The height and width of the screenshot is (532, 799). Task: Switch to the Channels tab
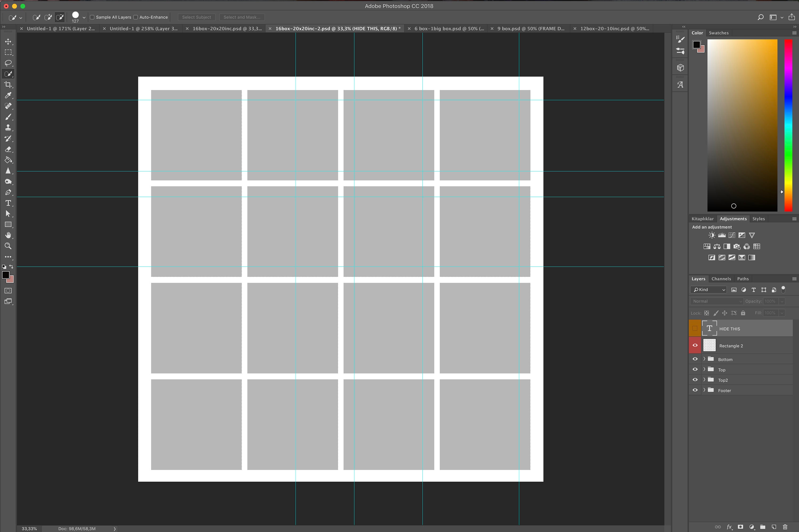[x=721, y=279]
